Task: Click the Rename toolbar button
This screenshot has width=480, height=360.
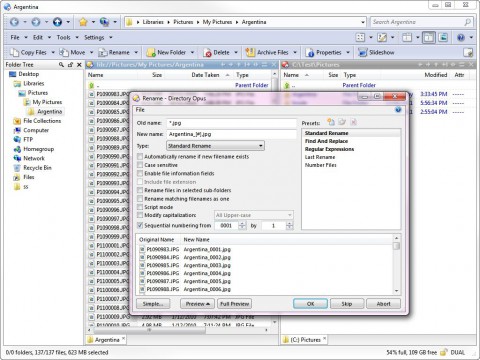Action: (x=114, y=52)
